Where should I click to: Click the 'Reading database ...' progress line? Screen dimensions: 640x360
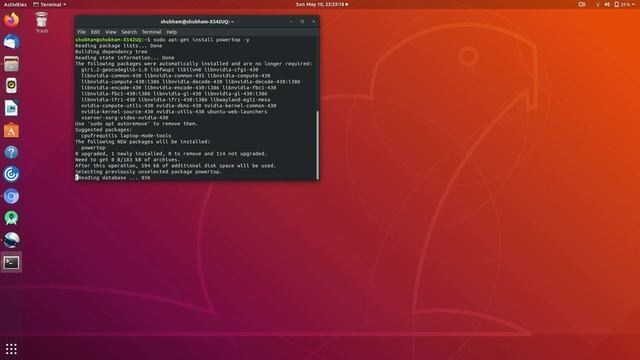click(x=113, y=178)
